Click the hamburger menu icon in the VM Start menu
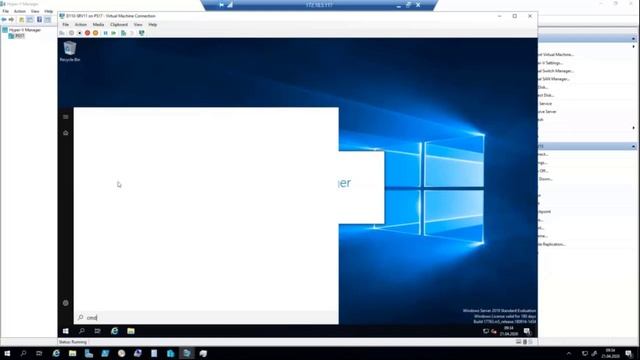 (x=66, y=117)
